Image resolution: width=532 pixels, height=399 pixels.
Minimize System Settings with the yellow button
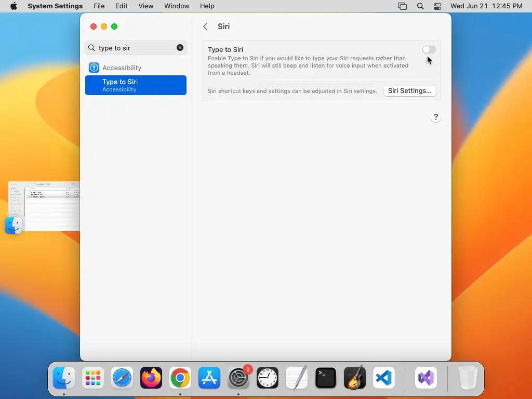104,26
